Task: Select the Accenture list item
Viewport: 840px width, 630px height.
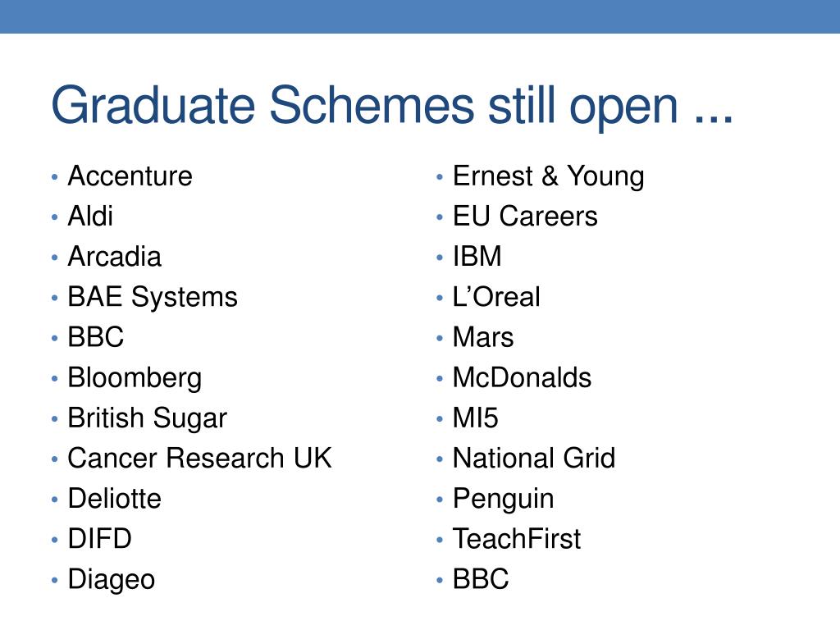Action: 130,176
